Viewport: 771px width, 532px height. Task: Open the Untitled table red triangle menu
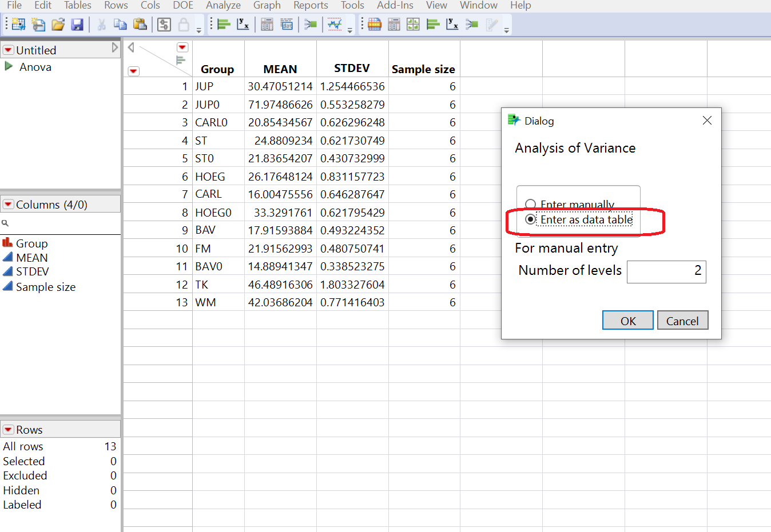point(8,50)
